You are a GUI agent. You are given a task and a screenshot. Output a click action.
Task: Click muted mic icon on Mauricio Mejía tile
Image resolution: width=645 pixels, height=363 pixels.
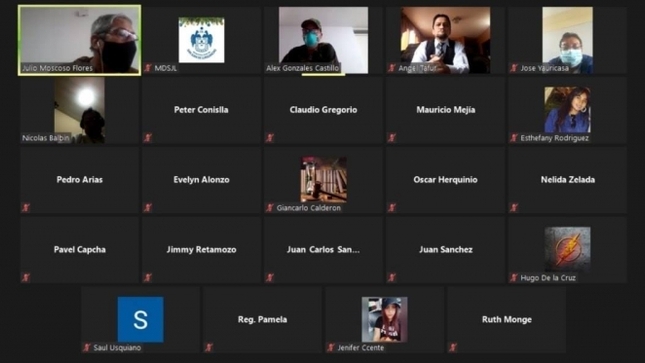point(392,137)
